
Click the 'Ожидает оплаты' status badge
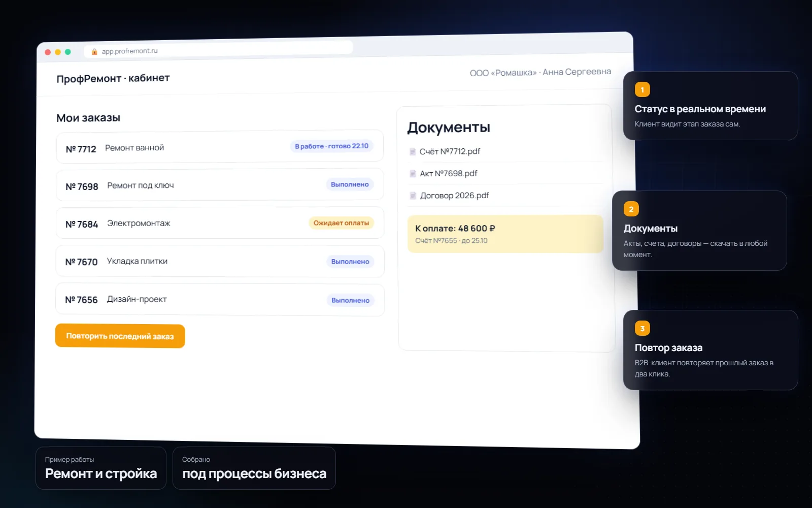(341, 223)
